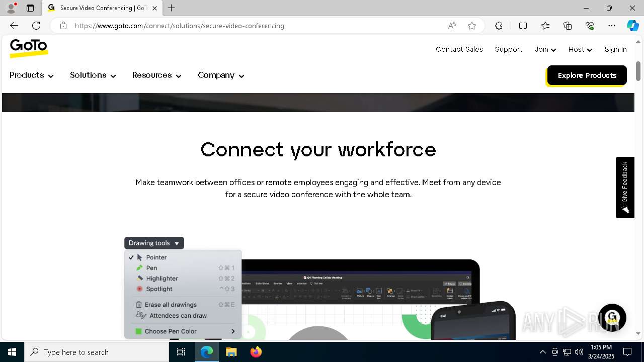Open Task View on taskbar
644x362 pixels.
181,352
